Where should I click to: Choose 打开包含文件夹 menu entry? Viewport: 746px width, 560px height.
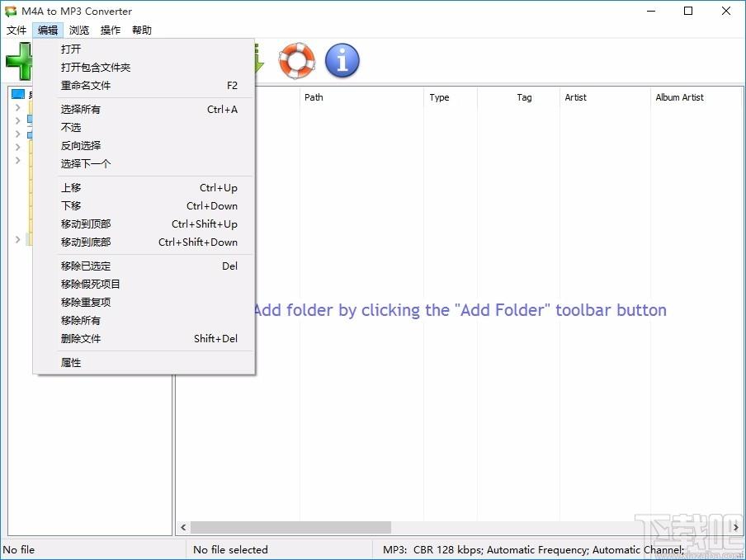(x=144, y=67)
